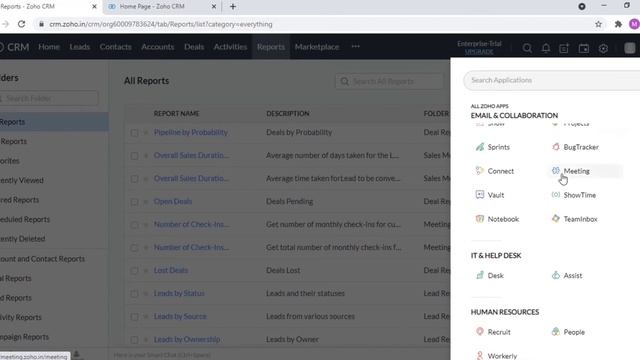Open the Recently Deleted folder
Screen dimensions: 640x360
coord(22,239)
